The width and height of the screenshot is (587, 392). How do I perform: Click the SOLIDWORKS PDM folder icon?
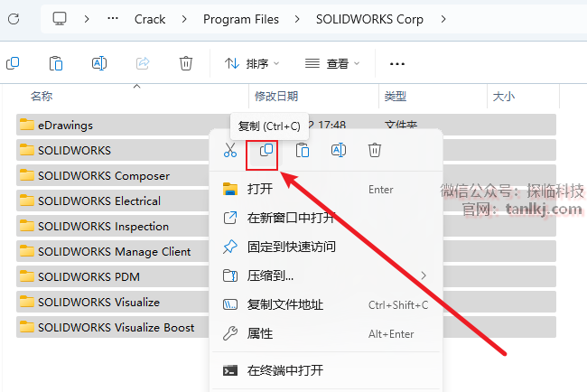[x=26, y=275]
